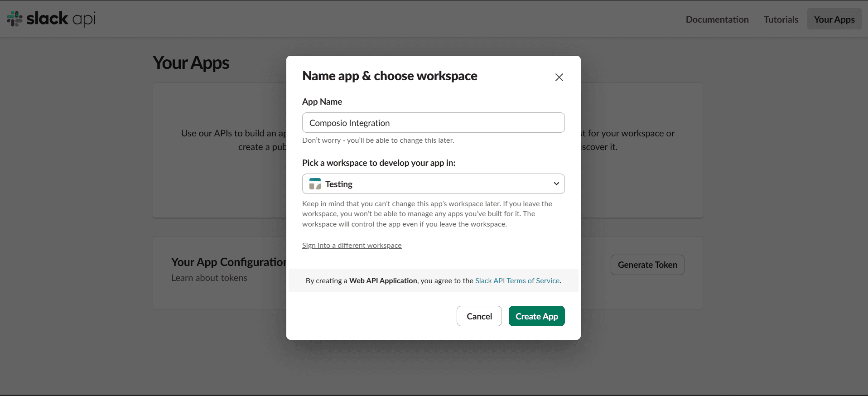Open the Documentation menu item

[x=717, y=19]
